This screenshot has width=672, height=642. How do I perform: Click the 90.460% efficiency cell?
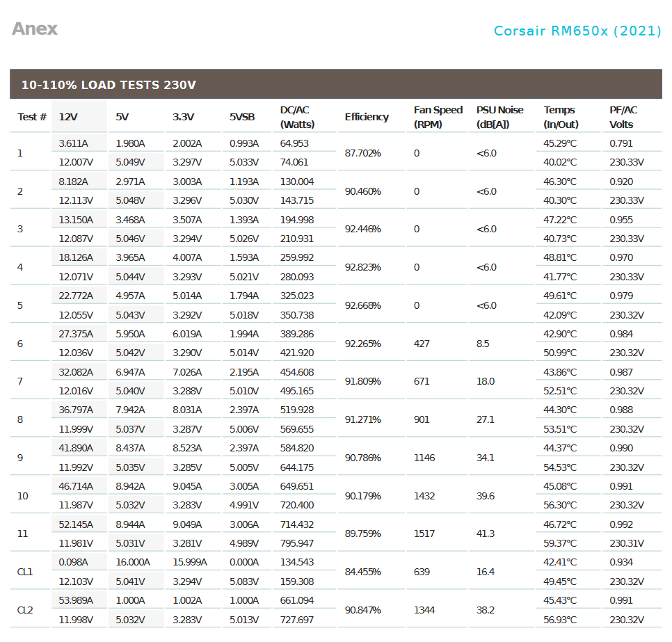tap(362, 191)
